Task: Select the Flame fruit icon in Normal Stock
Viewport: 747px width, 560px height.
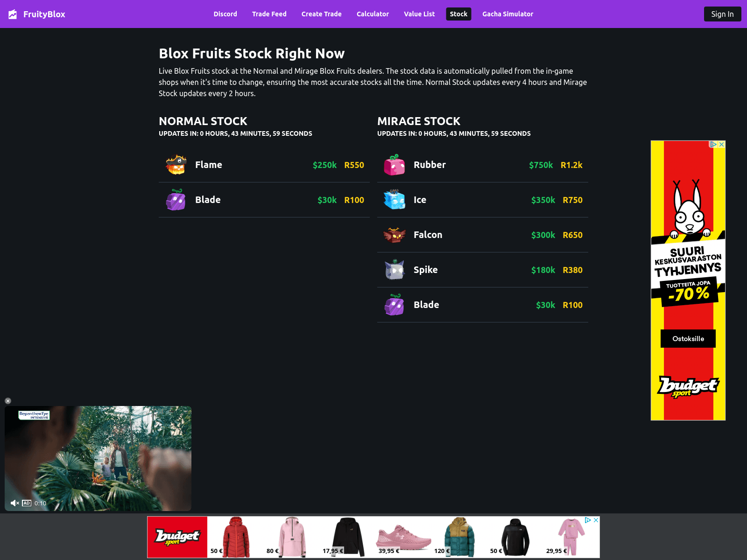Action: 175,165
